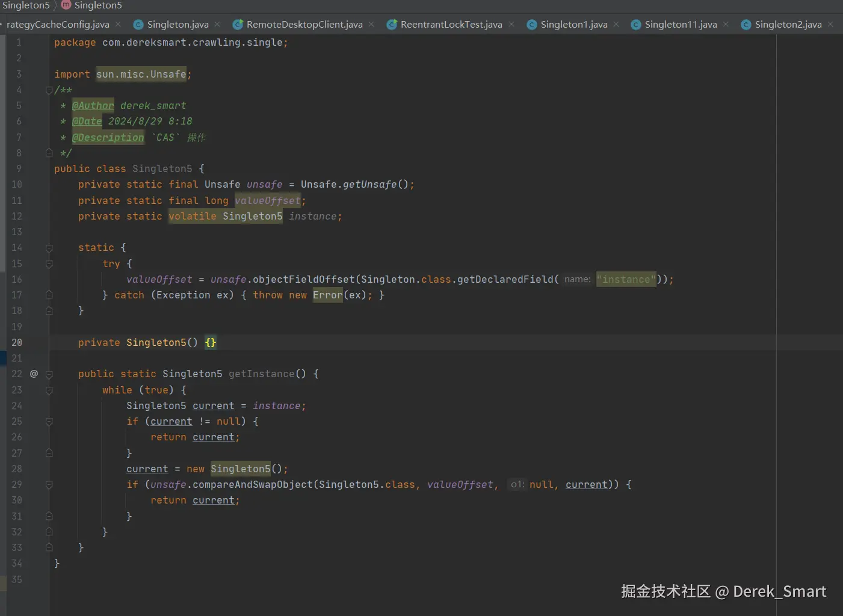Viewport: 843px width, 616px height.
Task: Click the fold end marker on line 33
Action: click(x=49, y=547)
